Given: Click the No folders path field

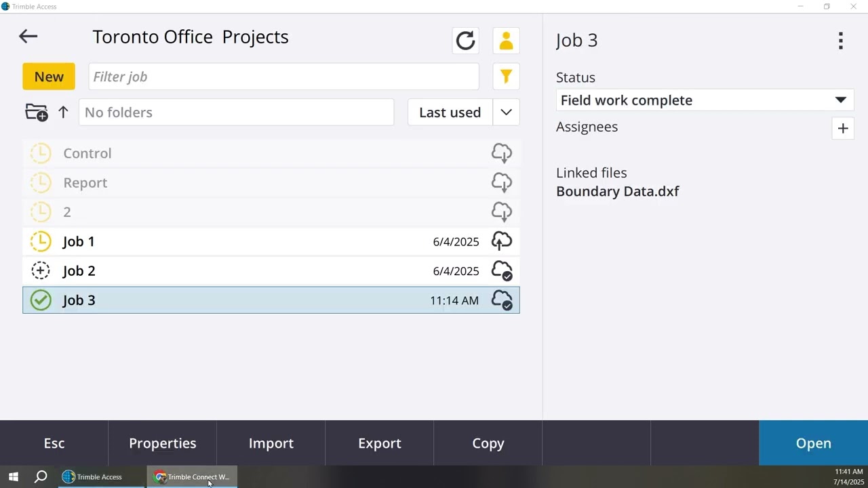Looking at the screenshot, I should 236,113.
